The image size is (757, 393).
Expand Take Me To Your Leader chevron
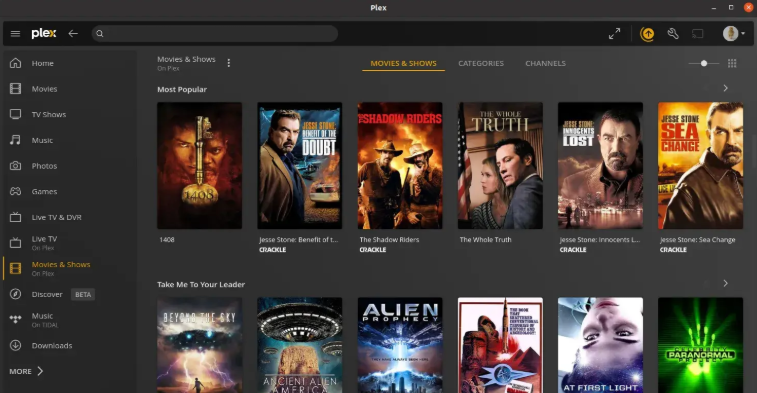725,283
